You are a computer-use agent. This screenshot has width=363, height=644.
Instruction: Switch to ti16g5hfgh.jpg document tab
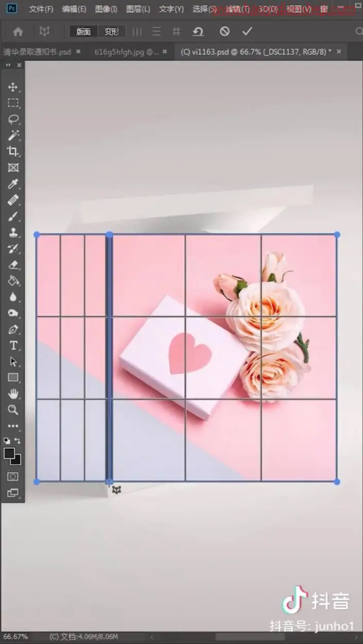coord(127,52)
